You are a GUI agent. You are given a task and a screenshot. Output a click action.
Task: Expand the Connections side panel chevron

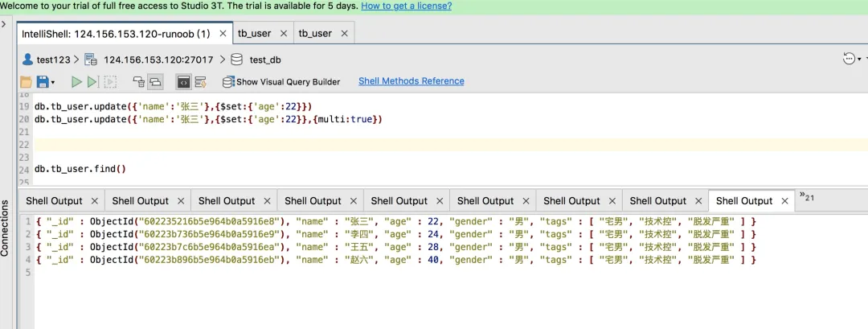[x=5, y=24]
